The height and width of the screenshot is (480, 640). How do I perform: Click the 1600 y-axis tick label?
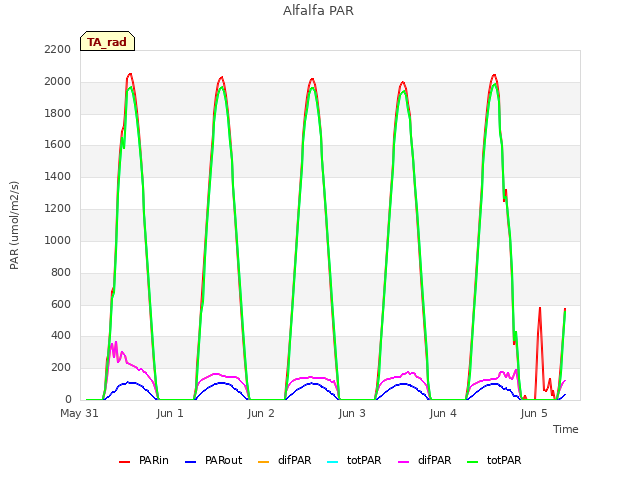point(58,144)
